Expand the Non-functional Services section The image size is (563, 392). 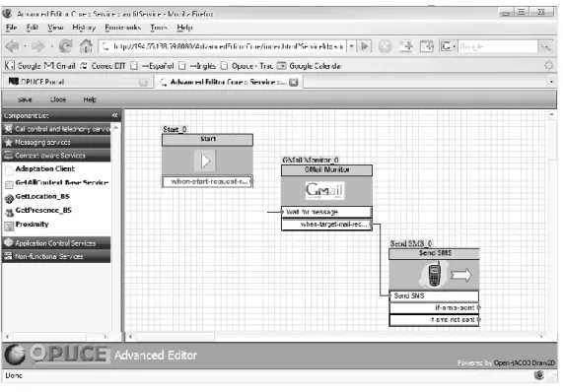(57, 256)
